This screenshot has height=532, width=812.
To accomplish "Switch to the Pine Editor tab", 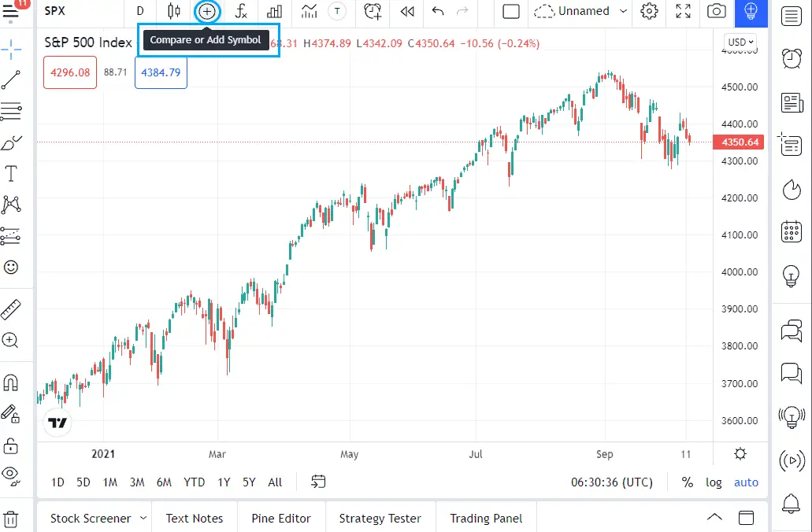I will click(x=281, y=518).
